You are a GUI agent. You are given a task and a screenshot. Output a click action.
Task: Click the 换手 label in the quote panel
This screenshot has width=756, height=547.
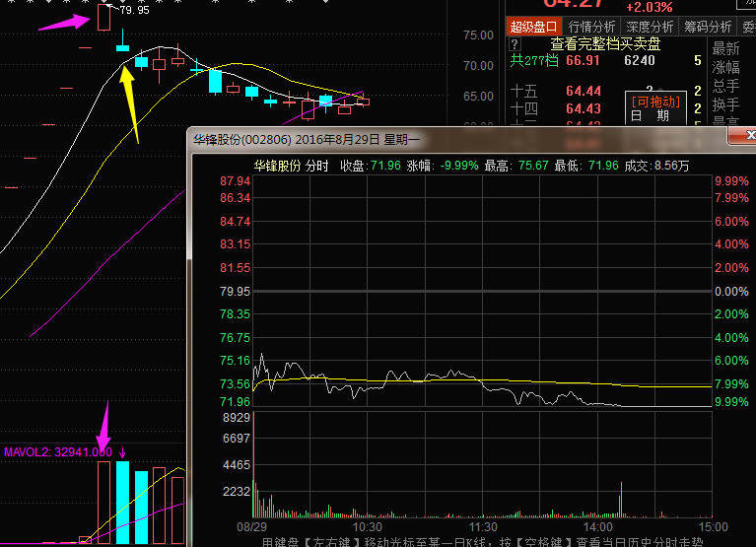[x=725, y=104]
